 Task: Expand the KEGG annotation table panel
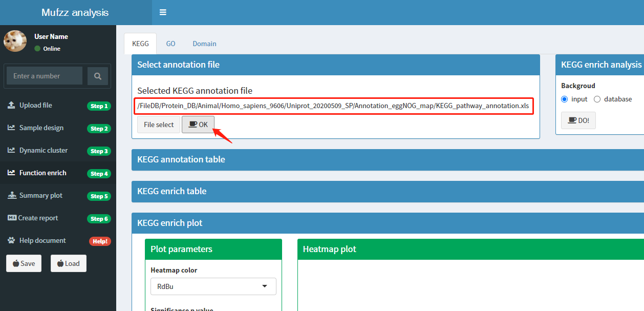click(335, 159)
